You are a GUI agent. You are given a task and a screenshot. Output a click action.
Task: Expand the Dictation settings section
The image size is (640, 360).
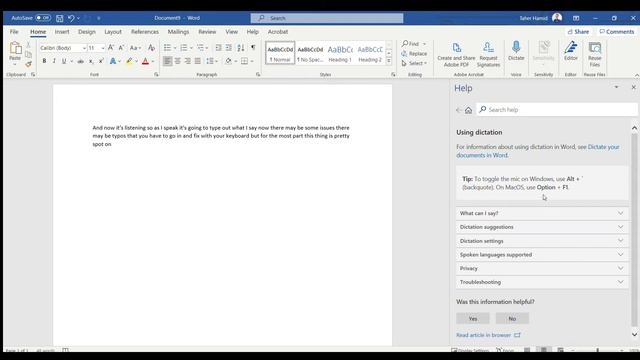(542, 241)
